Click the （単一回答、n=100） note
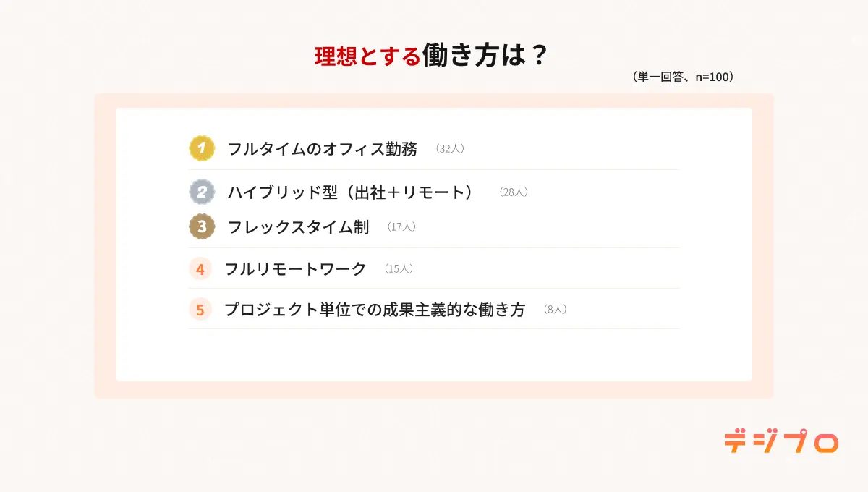 684,77
